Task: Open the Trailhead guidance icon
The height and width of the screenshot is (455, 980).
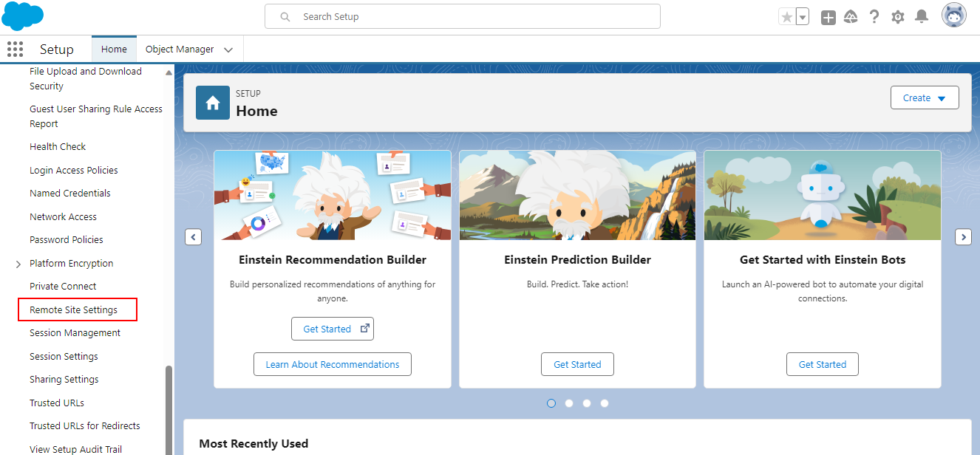Action: click(x=851, y=17)
